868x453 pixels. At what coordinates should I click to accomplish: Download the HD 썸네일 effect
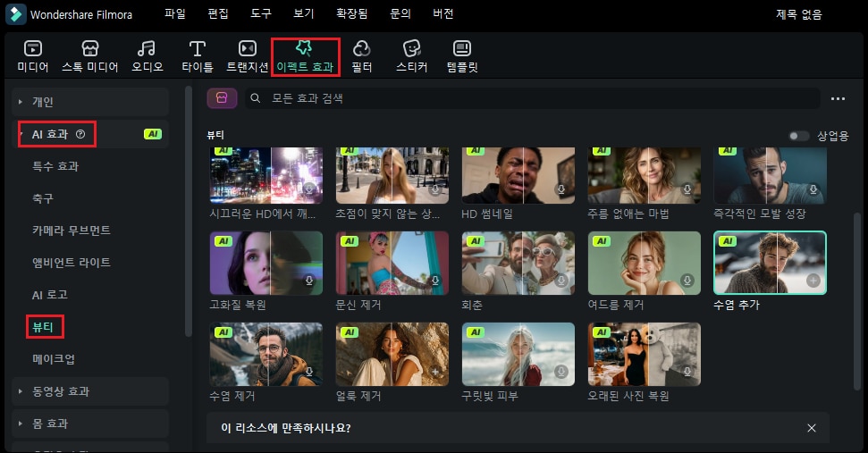click(x=561, y=189)
